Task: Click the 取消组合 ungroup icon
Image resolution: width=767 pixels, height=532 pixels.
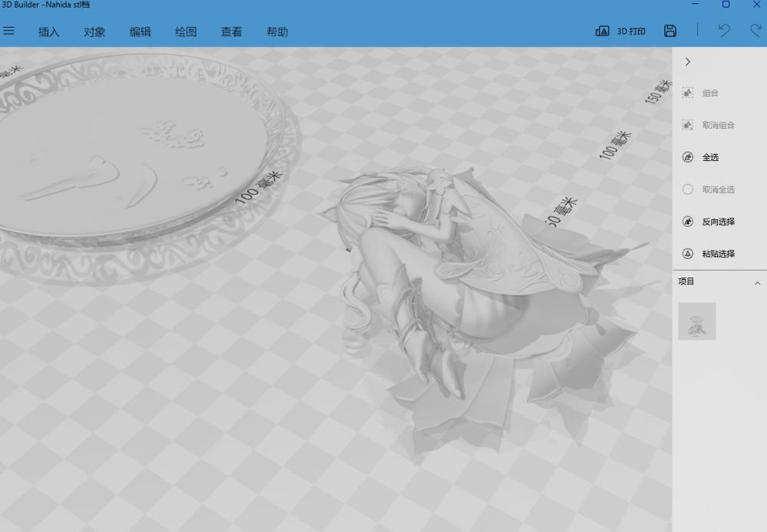Action: click(688, 125)
